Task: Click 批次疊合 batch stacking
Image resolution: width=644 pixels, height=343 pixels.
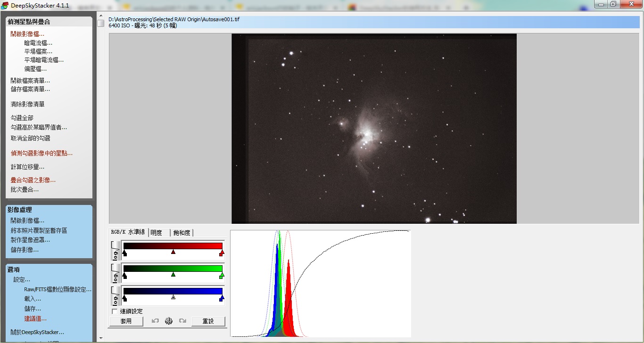Action: [25, 189]
